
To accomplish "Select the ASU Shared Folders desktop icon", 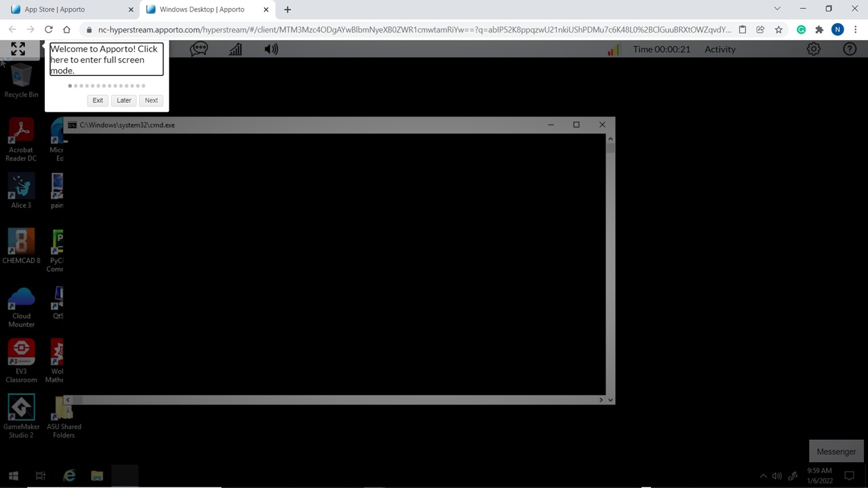I will pos(64,417).
